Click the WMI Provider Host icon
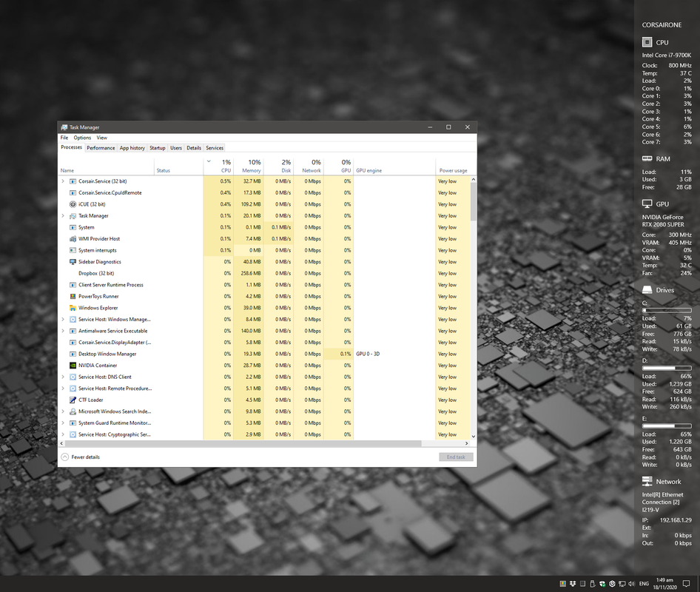 pyautogui.click(x=73, y=239)
